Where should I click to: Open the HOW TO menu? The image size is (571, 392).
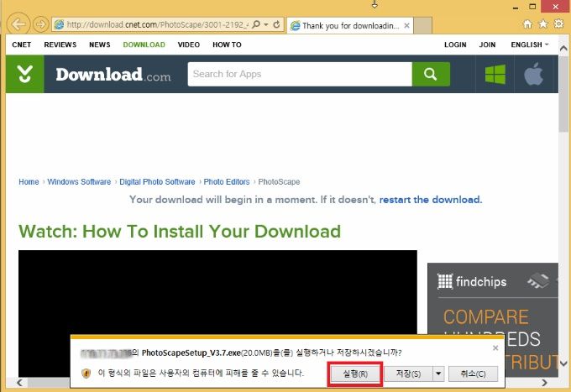click(227, 44)
